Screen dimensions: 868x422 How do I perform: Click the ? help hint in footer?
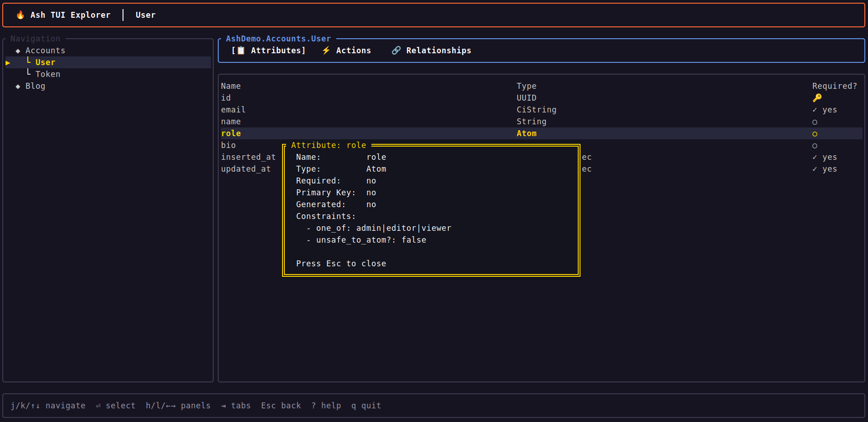click(326, 406)
